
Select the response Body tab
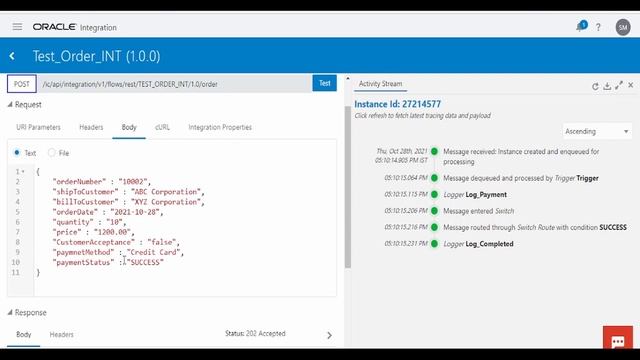tap(24, 334)
